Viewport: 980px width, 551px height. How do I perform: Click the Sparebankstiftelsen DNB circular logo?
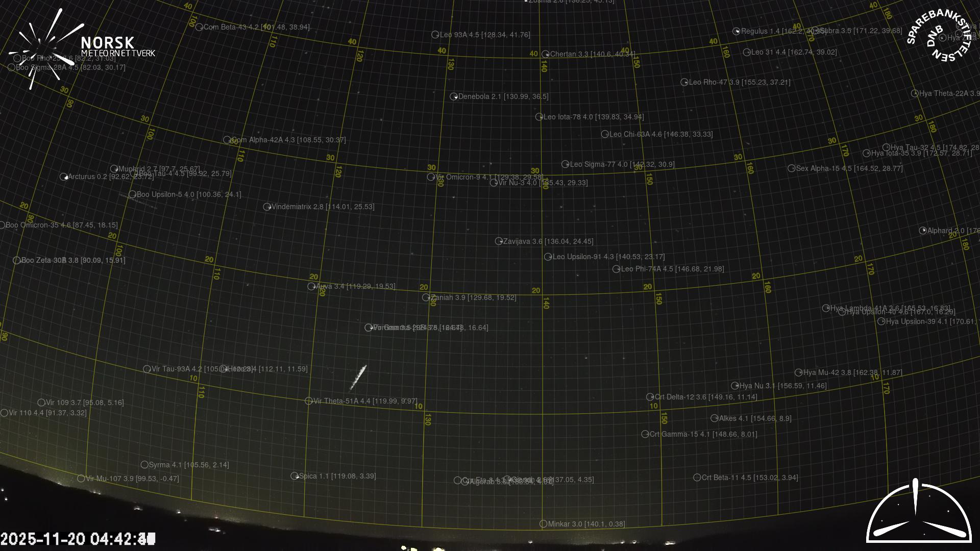pyautogui.click(x=938, y=36)
